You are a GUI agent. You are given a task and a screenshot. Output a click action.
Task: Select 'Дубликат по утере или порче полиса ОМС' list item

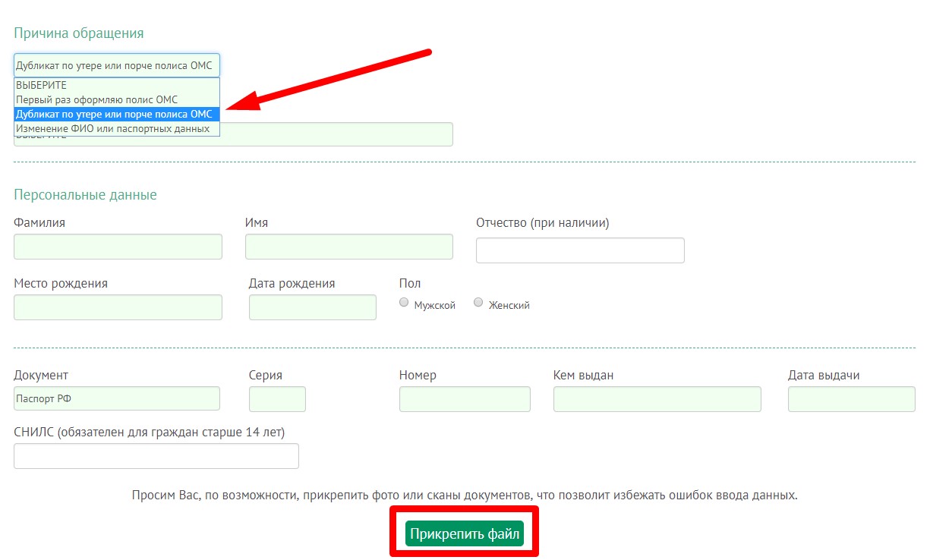pyautogui.click(x=116, y=114)
